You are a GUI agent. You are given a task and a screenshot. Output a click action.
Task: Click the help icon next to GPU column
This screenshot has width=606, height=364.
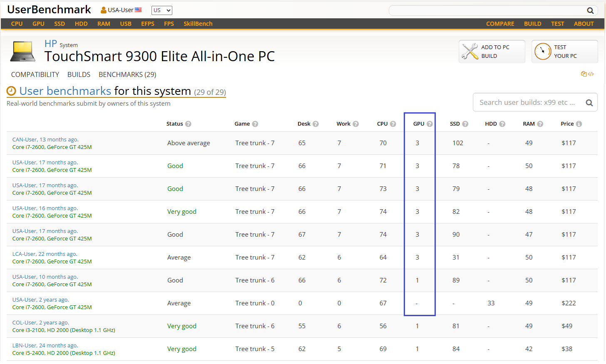click(430, 124)
